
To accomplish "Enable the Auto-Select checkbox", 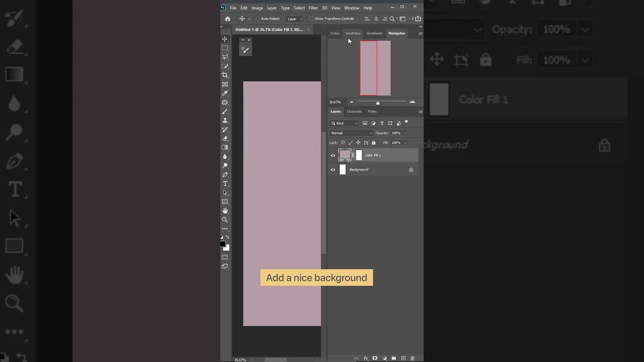I will coord(258,19).
